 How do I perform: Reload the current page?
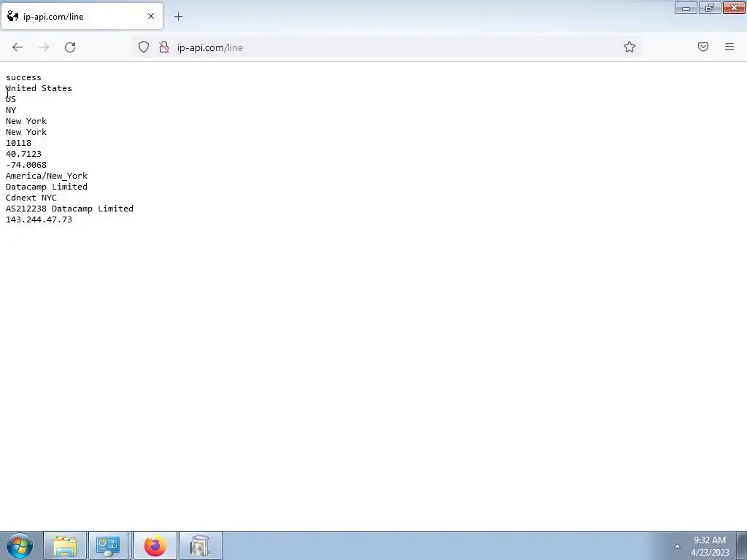click(70, 47)
